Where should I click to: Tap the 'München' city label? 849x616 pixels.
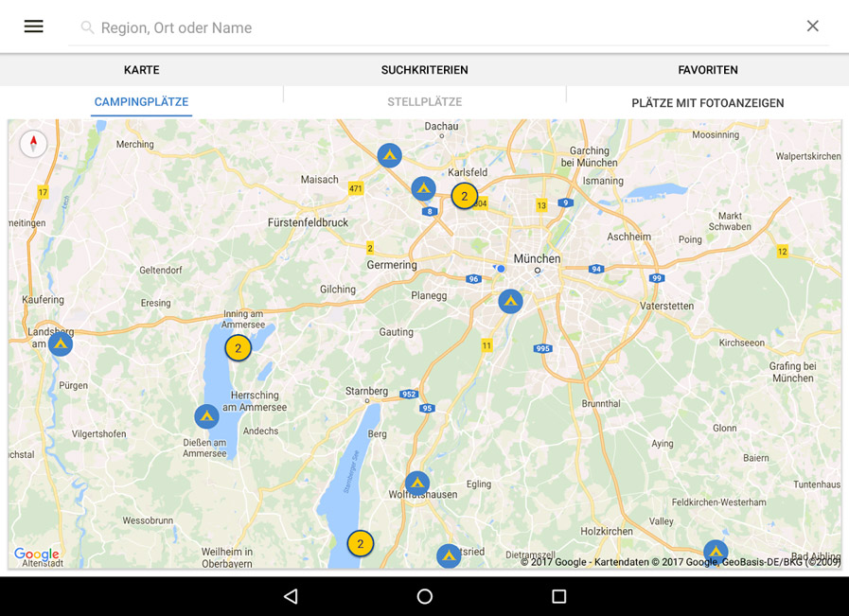[537, 258]
